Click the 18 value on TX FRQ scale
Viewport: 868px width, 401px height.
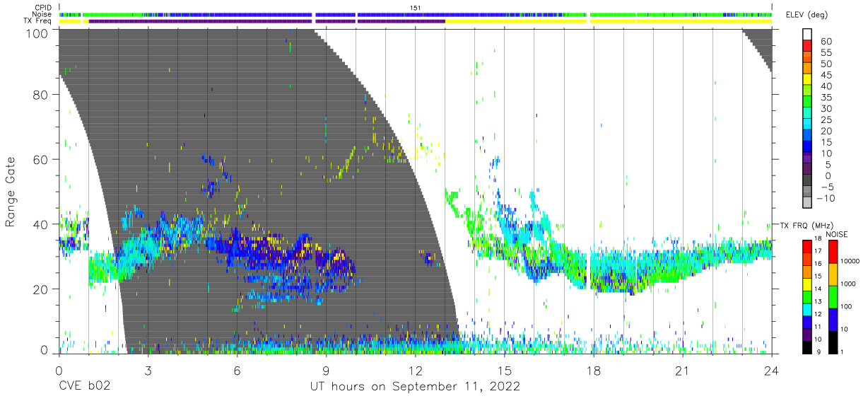point(819,240)
